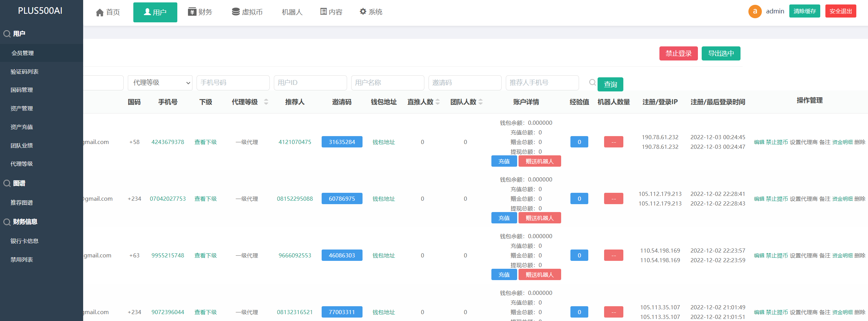The image size is (868, 321).
Task: Open 验证码列表 in the sidebar
Action: click(24, 71)
